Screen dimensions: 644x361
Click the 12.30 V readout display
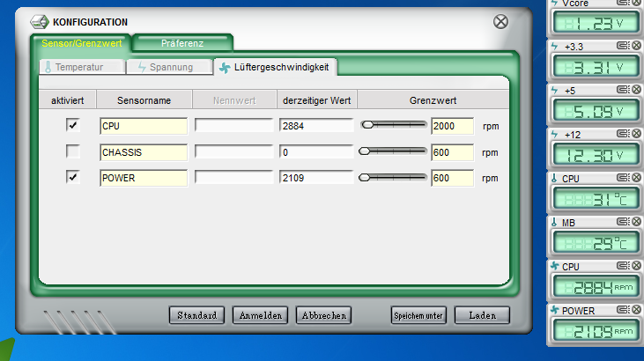point(596,155)
